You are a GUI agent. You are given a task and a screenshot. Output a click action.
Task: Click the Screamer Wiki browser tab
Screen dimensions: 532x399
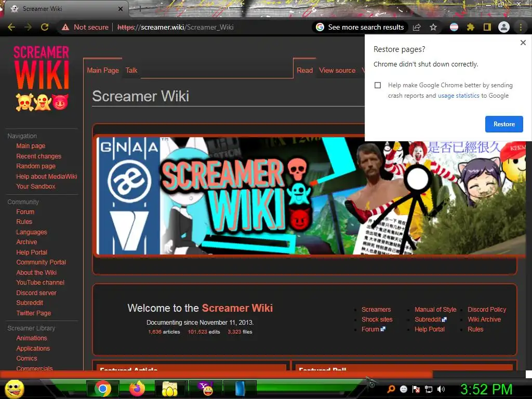pyautogui.click(x=66, y=9)
